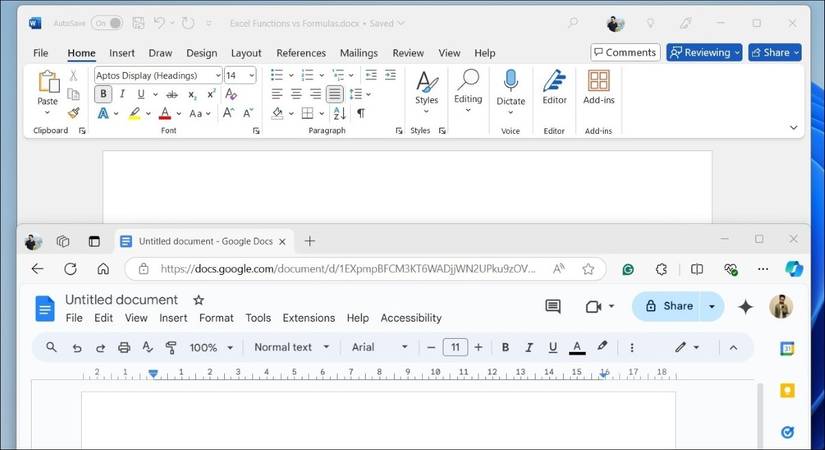Toggle Bold in Google Docs toolbar
This screenshot has width=825, height=450.
(506, 347)
